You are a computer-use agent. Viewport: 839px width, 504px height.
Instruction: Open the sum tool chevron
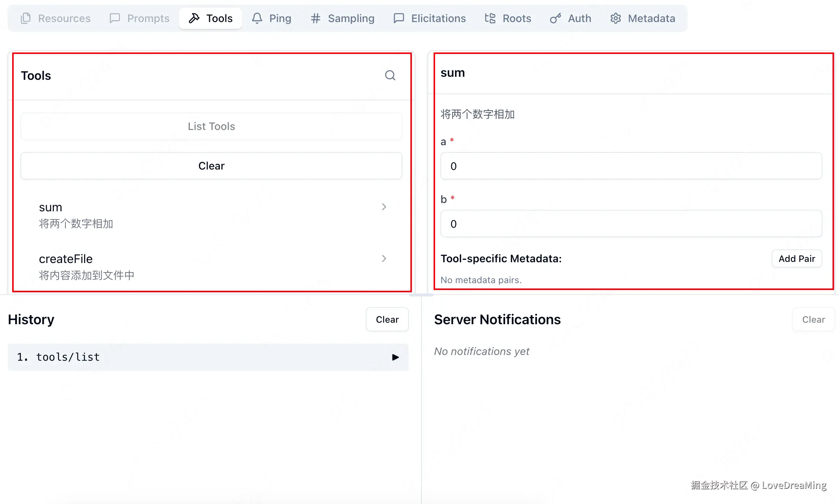(x=384, y=207)
